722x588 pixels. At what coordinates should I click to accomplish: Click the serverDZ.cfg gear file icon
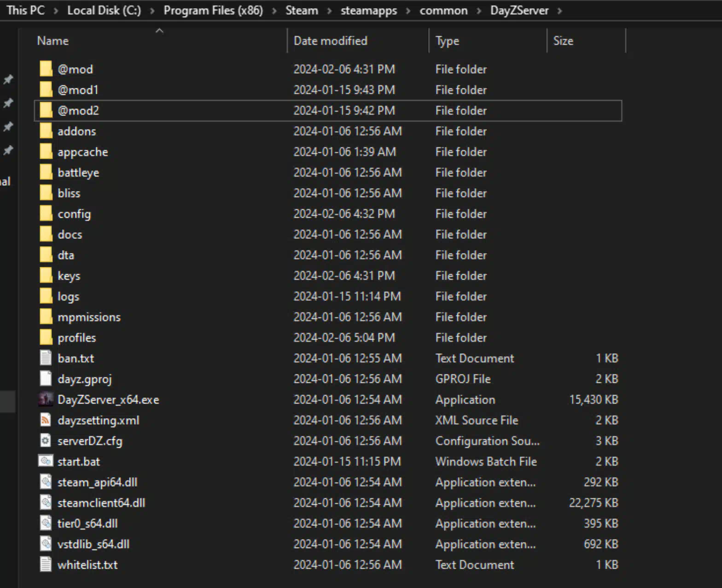coord(46,441)
